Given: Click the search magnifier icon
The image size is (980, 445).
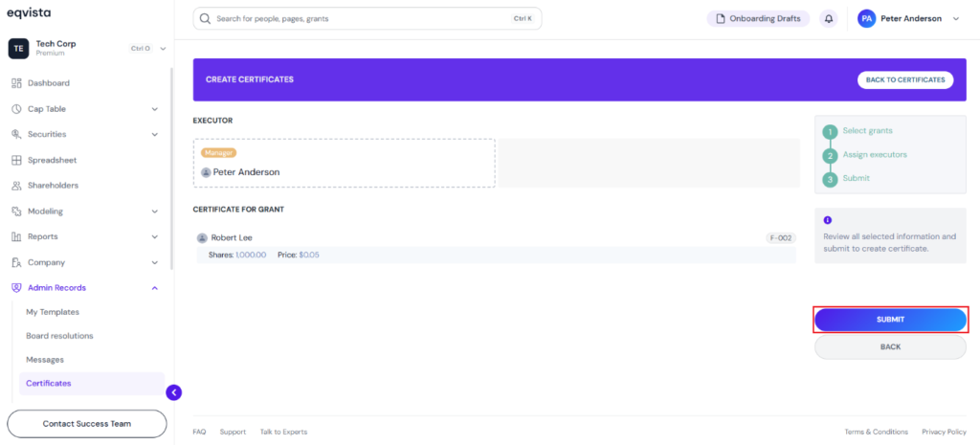Looking at the screenshot, I should coord(205,19).
